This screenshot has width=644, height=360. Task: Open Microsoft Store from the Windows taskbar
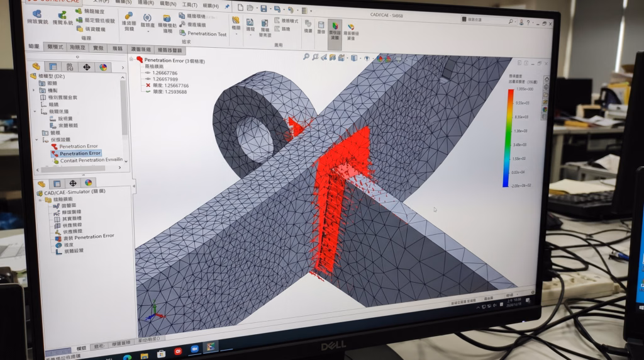coord(161,354)
